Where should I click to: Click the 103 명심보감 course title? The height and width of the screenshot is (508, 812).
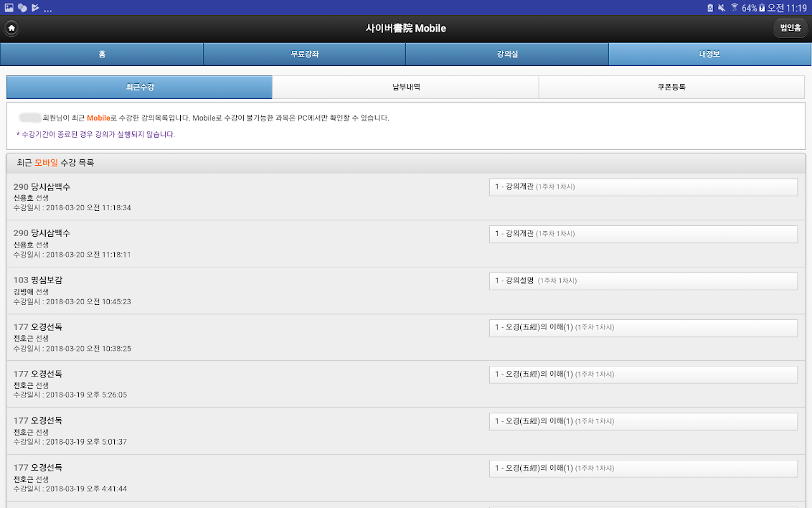point(38,280)
